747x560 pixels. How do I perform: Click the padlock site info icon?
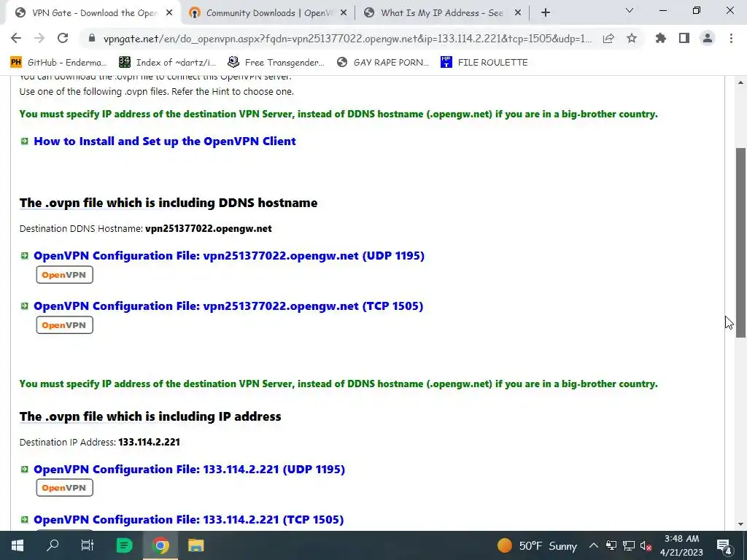pos(92,39)
